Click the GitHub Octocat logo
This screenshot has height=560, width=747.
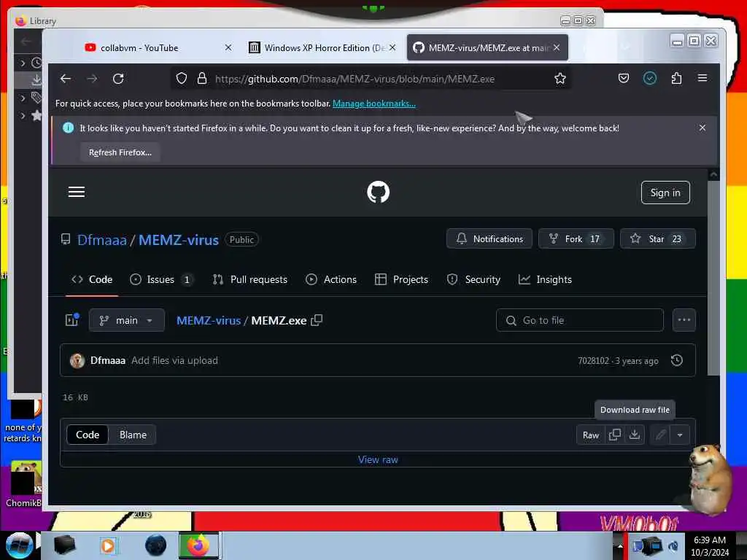(x=379, y=192)
